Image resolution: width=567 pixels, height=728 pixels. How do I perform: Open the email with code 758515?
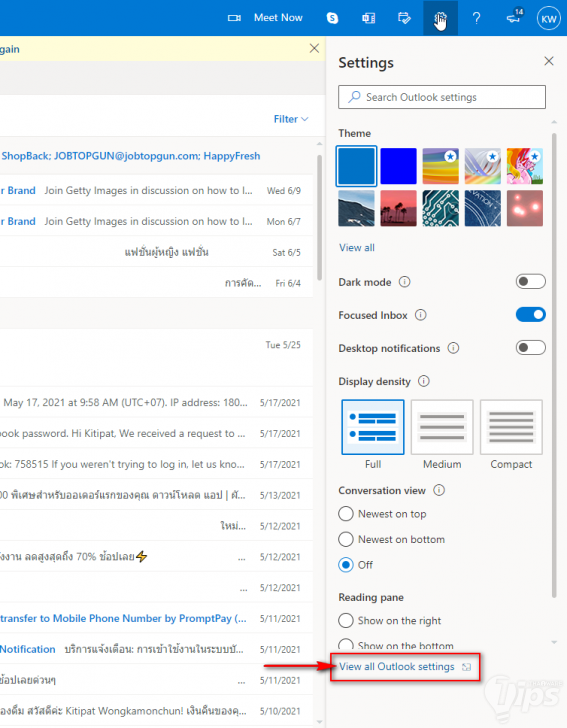[x=156, y=464]
